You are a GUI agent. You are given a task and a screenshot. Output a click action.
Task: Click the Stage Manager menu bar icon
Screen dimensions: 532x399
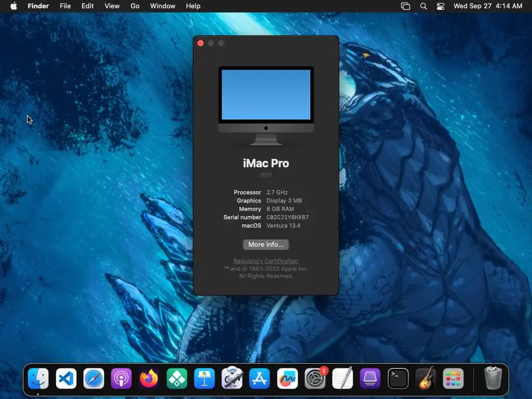tap(405, 6)
